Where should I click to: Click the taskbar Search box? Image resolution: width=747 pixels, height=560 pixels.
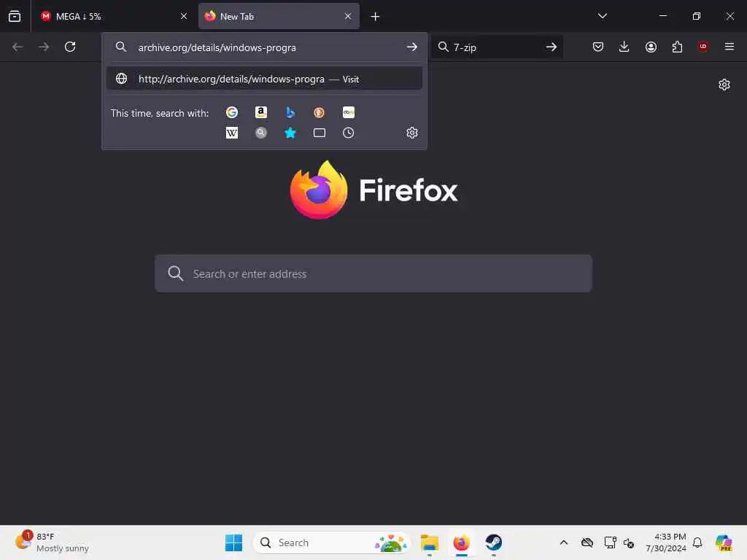pyautogui.click(x=332, y=542)
